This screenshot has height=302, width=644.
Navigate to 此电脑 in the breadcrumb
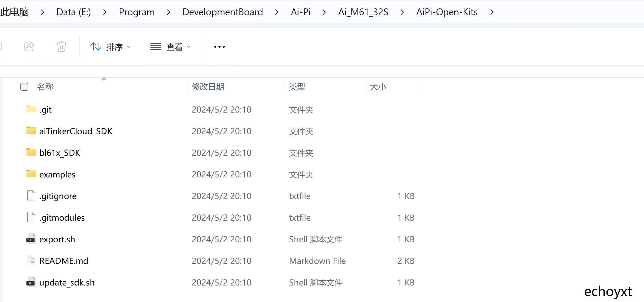(15, 12)
